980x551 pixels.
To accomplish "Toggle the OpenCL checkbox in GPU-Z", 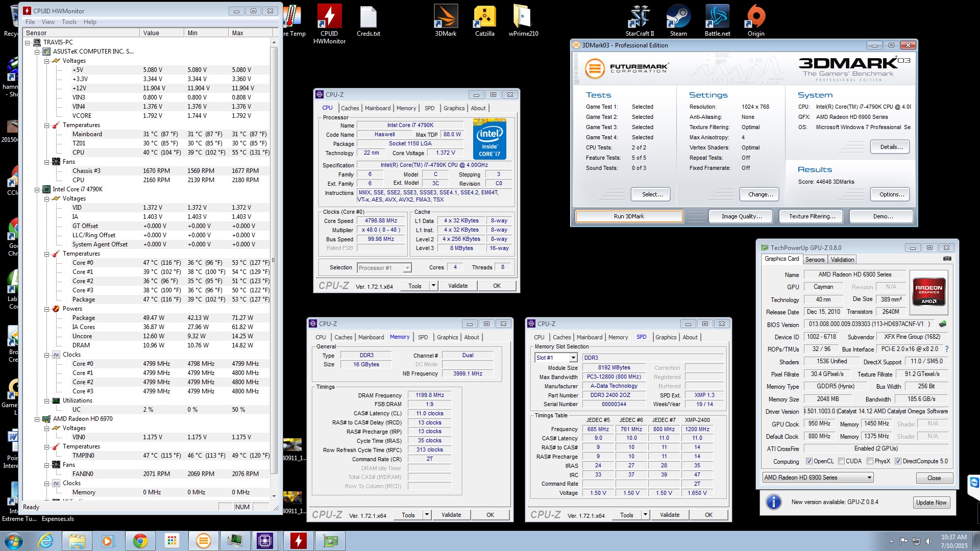I will click(809, 461).
